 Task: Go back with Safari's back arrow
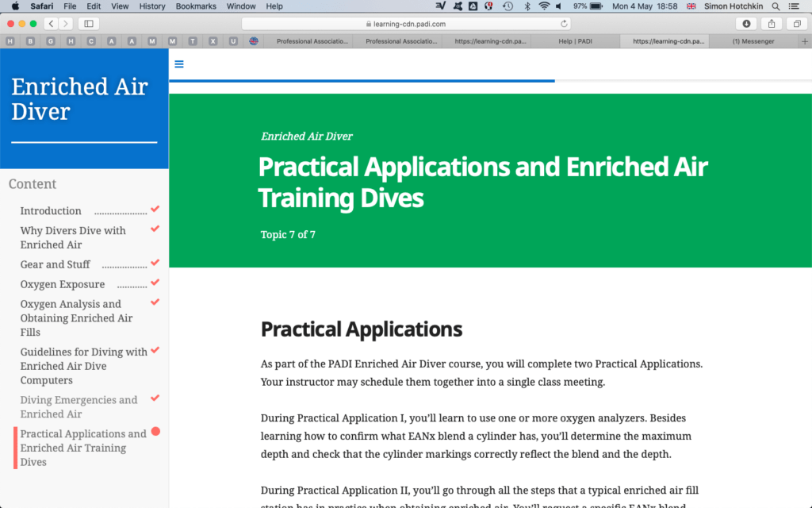click(x=51, y=24)
